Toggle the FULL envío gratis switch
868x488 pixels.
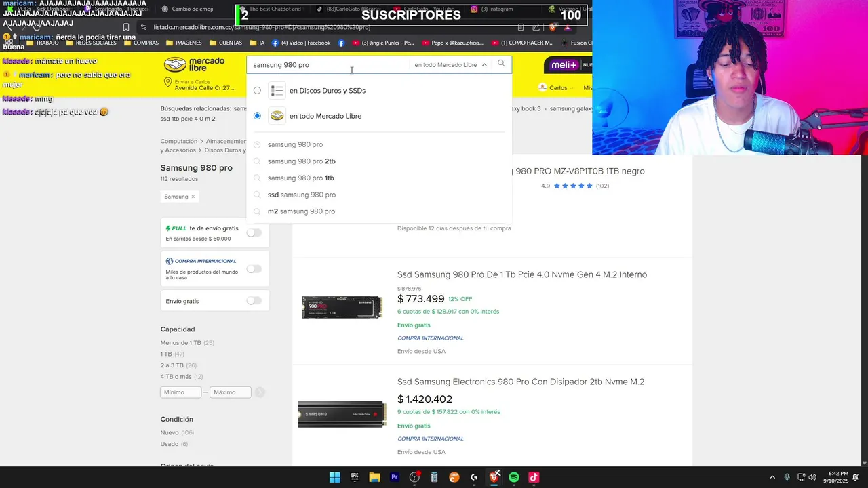254,232
